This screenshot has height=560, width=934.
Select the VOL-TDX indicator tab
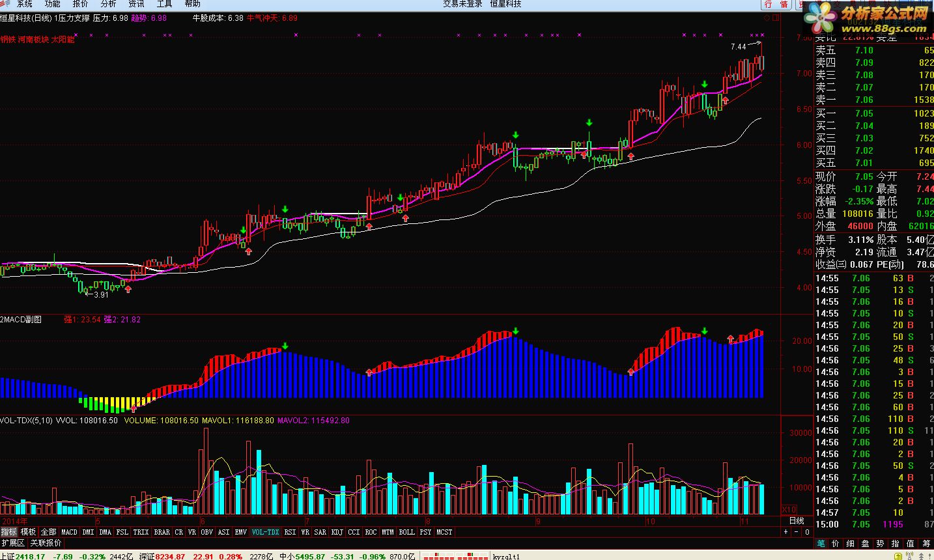pos(266,532)
